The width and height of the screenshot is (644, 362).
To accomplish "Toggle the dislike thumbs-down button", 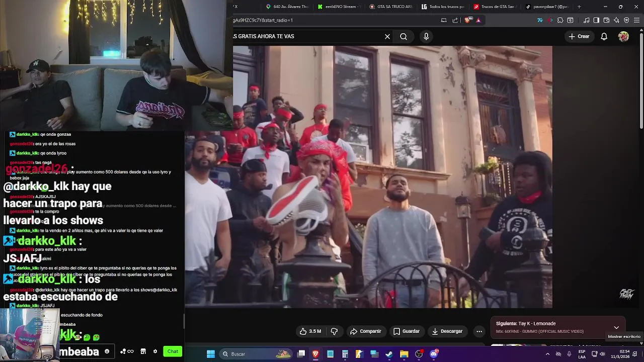I will [334, 331].
